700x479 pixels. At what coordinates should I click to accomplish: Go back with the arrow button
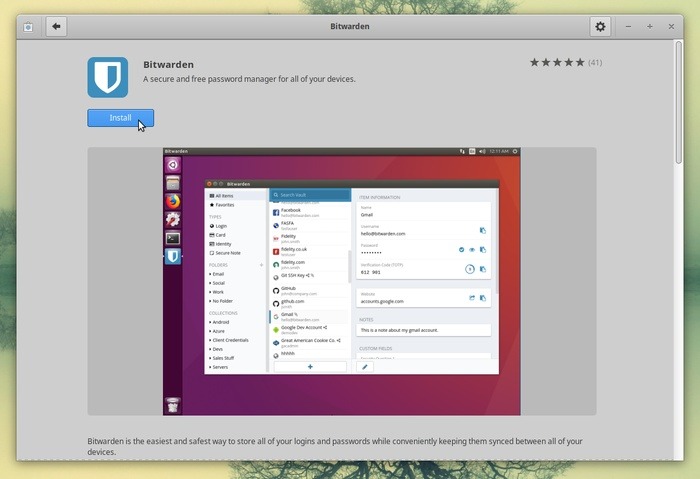[x=56, y=26]
